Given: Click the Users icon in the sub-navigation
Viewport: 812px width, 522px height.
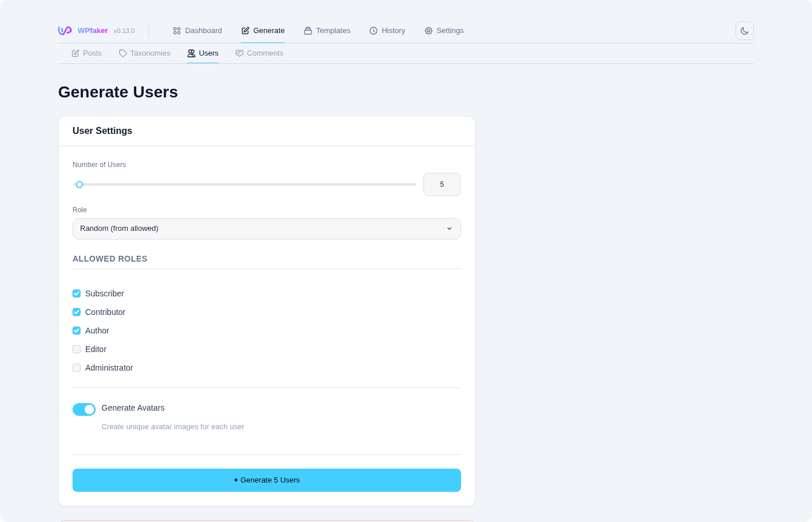Looking at the screenshot, I should [x=191, y=53].
